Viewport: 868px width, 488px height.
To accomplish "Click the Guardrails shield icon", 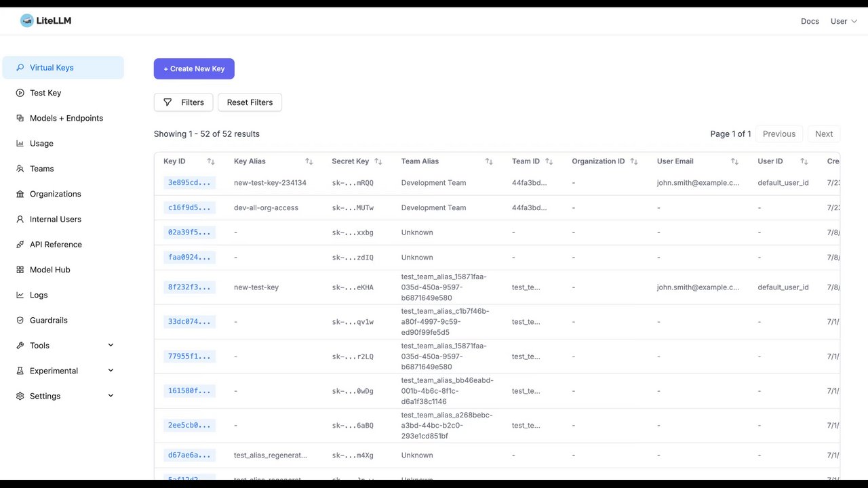I will click(x=20, y=321).
